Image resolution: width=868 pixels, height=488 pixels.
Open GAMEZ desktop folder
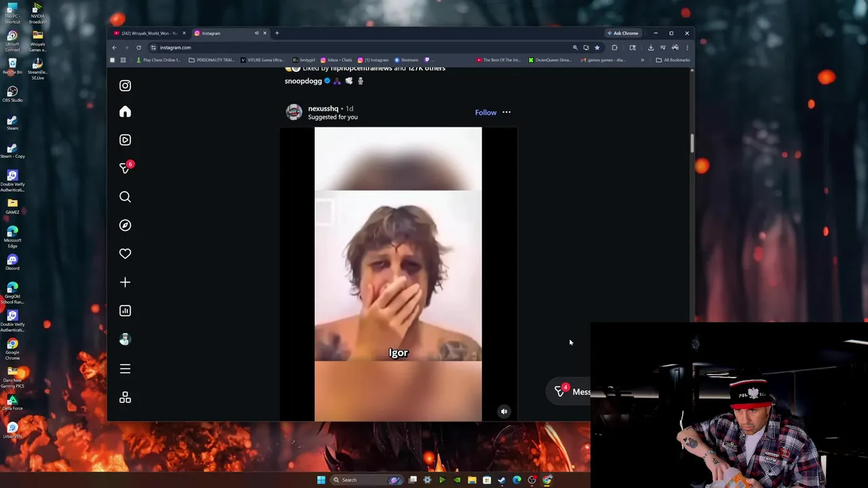[12, 206]
